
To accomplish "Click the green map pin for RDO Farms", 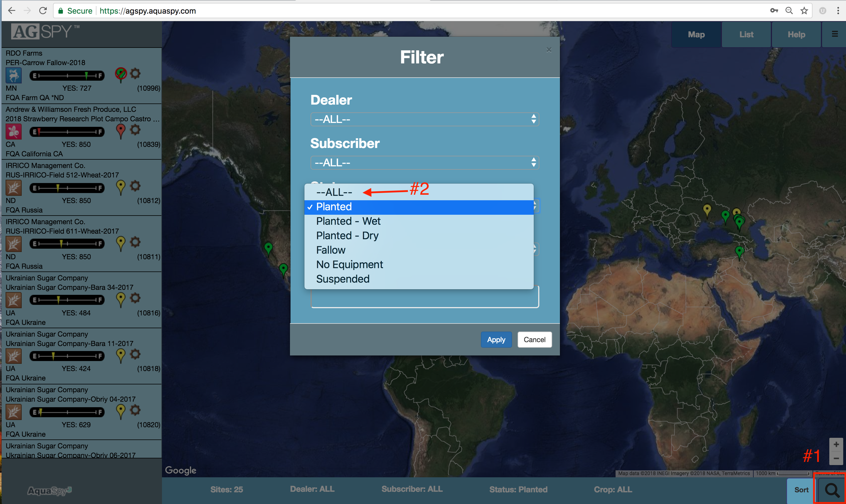I will [x=120, y=75].
